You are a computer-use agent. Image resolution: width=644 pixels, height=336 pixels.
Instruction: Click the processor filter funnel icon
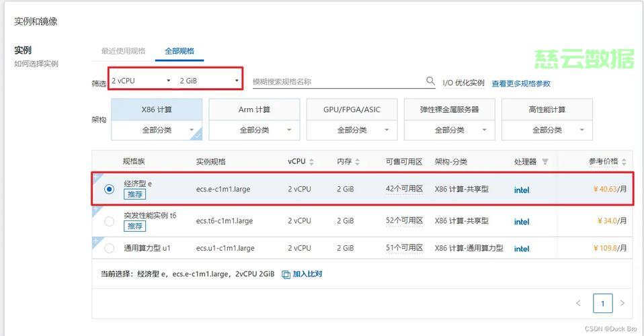coord(545,162)
